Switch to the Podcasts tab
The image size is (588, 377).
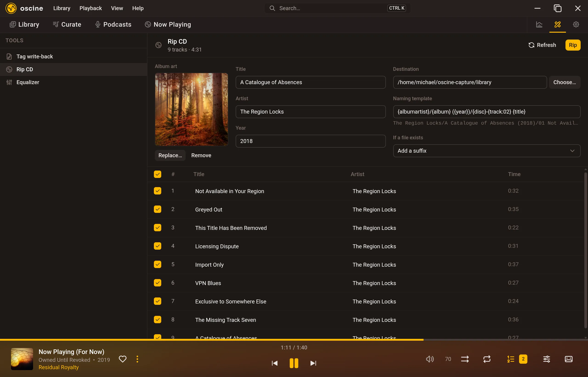[x=113, y=24]
